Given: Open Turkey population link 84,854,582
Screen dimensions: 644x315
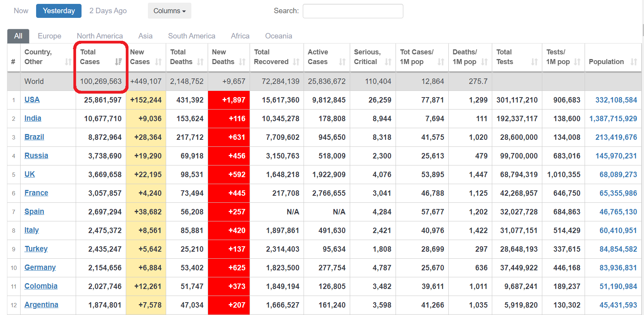Looking at the screenshot, I should (x=618, y=249).
